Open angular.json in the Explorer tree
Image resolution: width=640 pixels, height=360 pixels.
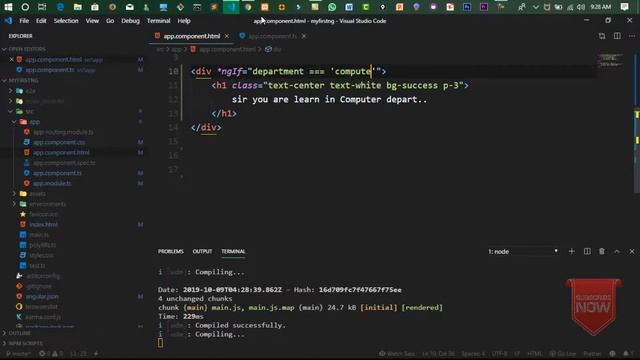42,297
